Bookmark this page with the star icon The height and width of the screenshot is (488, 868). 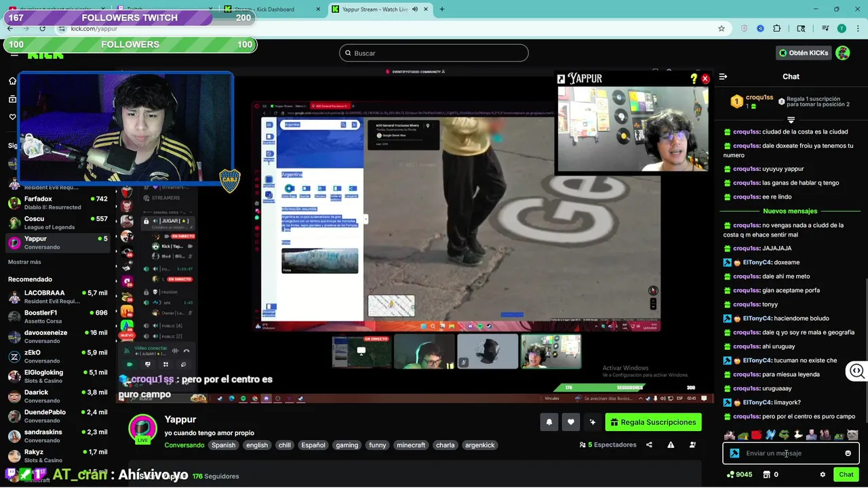(722, 28)
